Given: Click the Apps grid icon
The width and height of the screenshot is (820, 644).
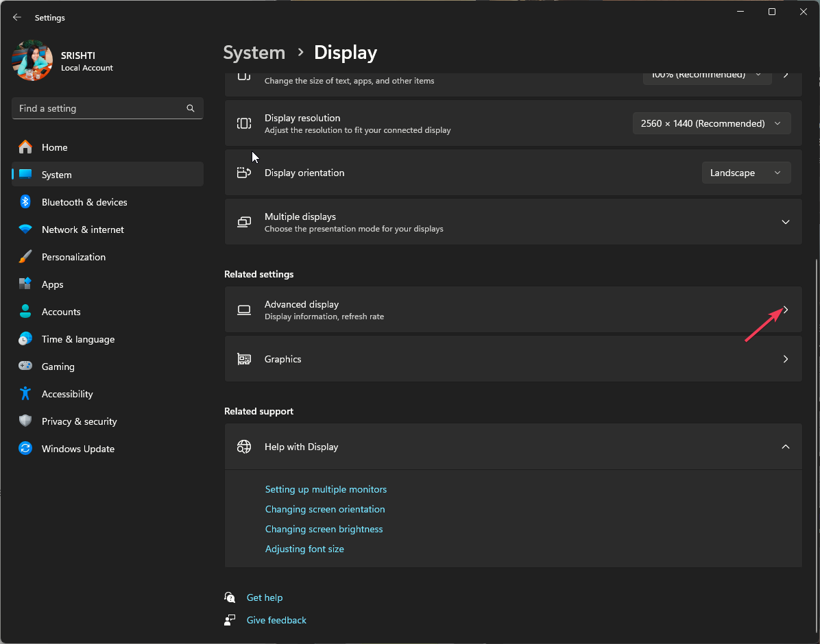Looking at the screenshot, I should [x=25, y=284].
